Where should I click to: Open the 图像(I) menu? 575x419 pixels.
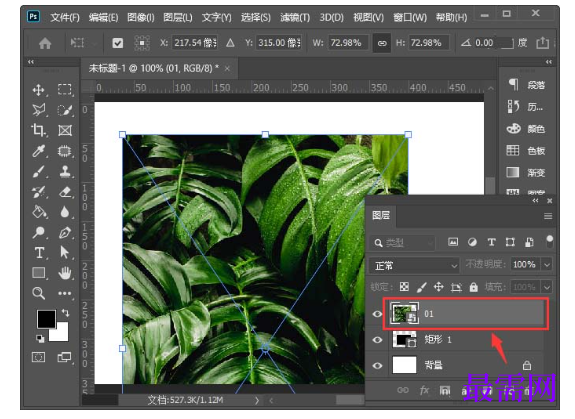[x=140, y=17]
